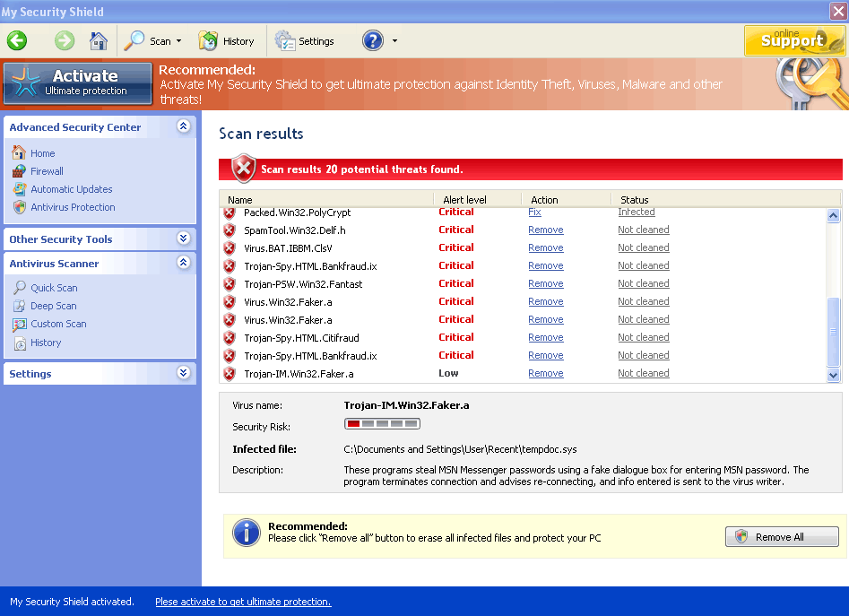Click Fix link for Packed.Win32.PolyCrypt
The height and width of the screenshot is (616, 849).
point(534,213)
